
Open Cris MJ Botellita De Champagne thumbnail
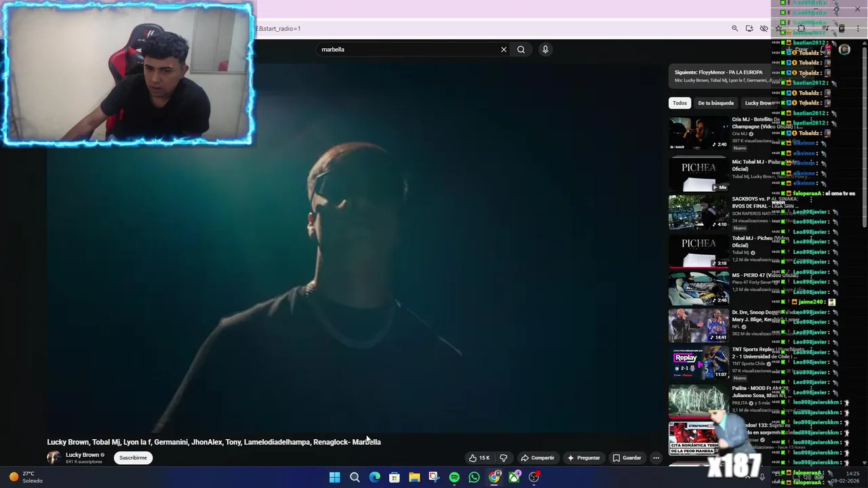pos(698,134)
